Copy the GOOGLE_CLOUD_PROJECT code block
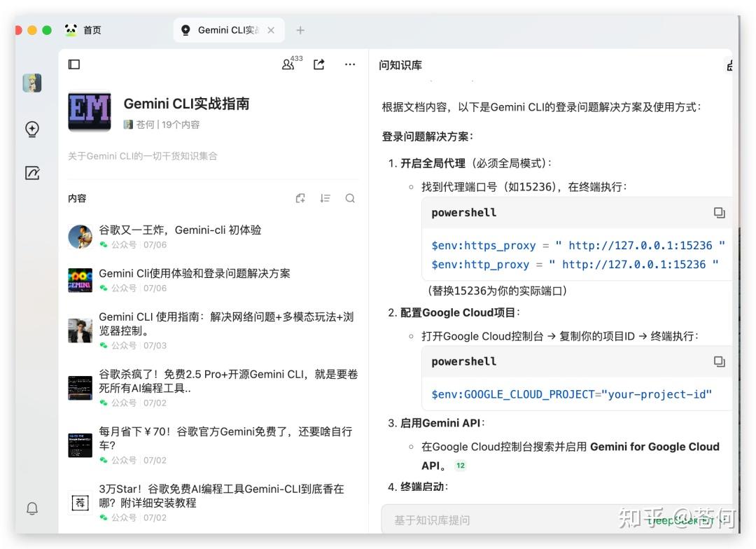The image size is (756, 549). coord(720,362)
